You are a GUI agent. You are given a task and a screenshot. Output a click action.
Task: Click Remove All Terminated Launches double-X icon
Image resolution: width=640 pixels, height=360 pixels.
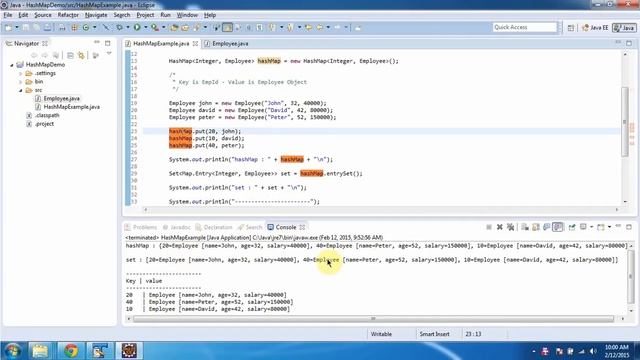coord(511,227)
